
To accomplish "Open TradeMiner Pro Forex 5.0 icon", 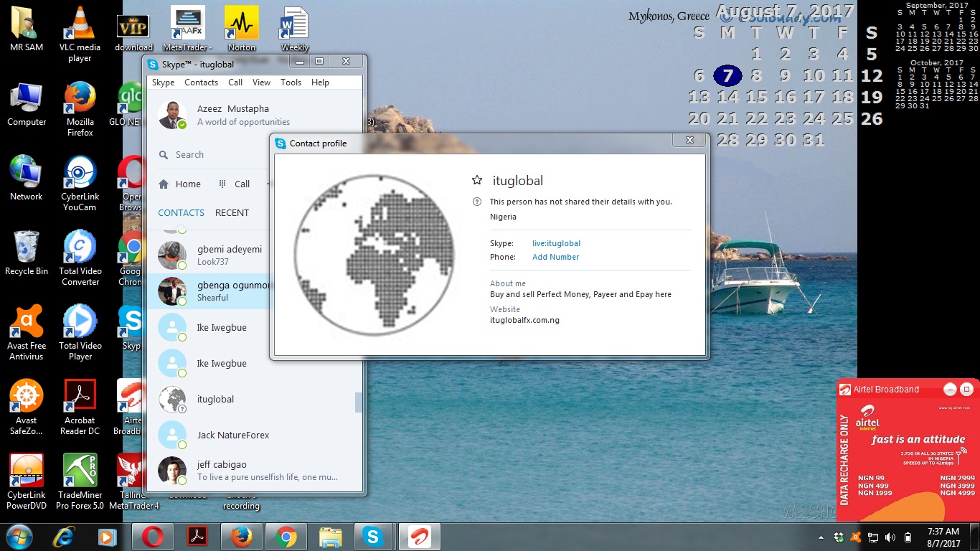I will [80, 482].
